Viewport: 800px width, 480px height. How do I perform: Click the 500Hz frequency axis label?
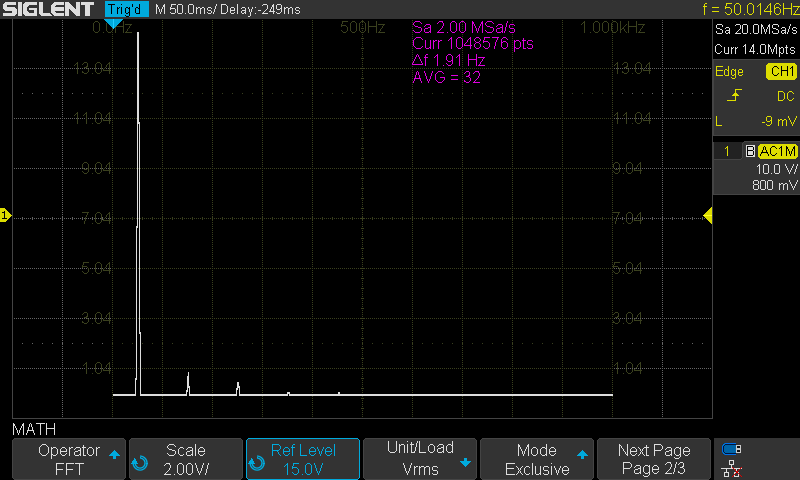tap(362, 27)
